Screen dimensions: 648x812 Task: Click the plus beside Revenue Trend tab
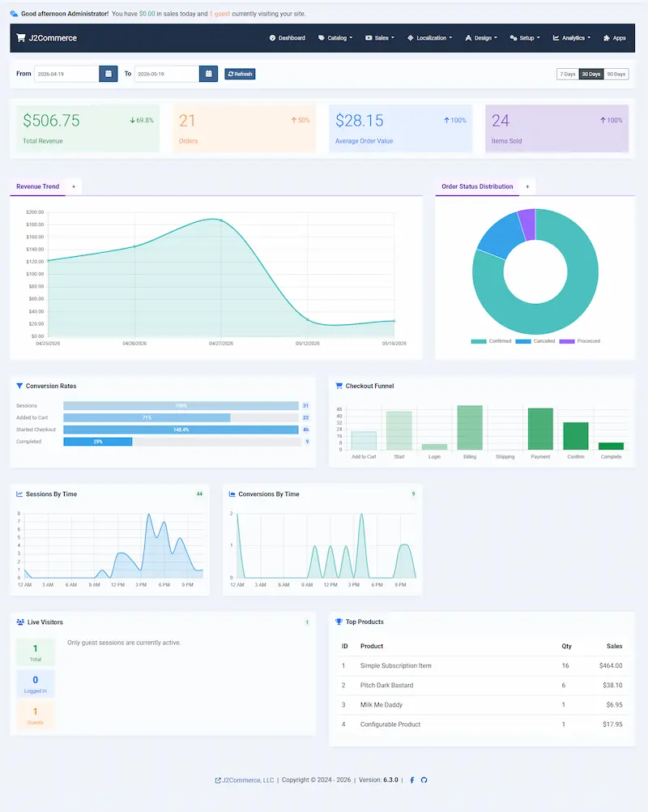[x=74, y=186]
